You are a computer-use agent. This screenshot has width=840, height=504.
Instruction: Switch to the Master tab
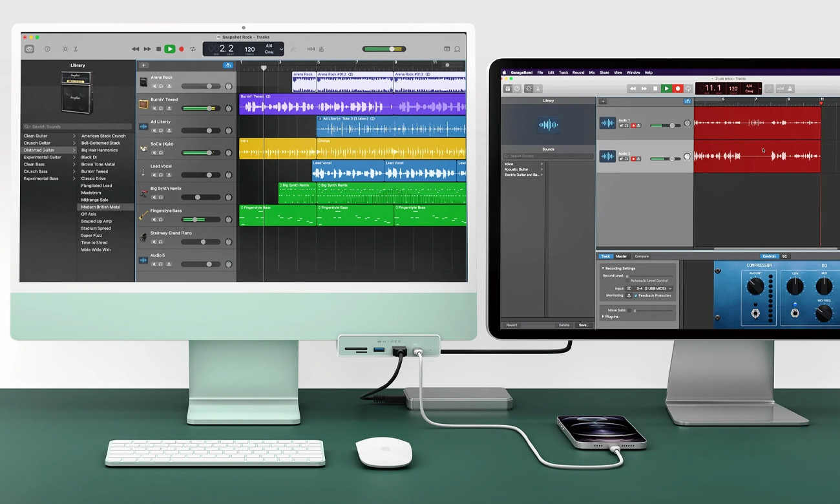pyautogui.click(x=621, y=257)
